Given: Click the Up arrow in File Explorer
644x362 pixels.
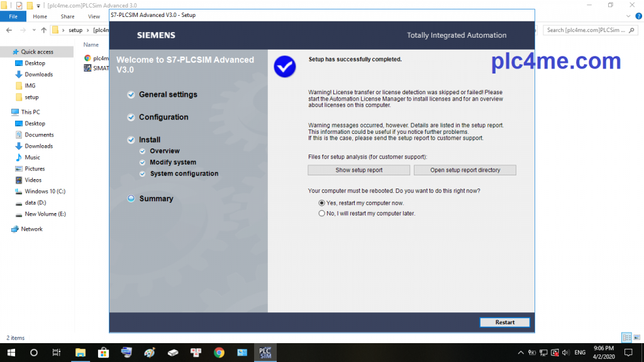Looking at the screenshot, I should (x=43, y=30).
